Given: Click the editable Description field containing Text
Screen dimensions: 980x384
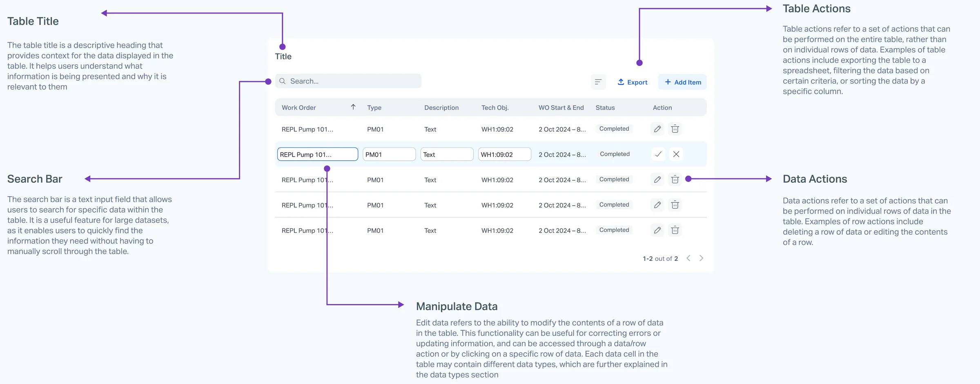Looking at the screenshot, I should [447, 154].
